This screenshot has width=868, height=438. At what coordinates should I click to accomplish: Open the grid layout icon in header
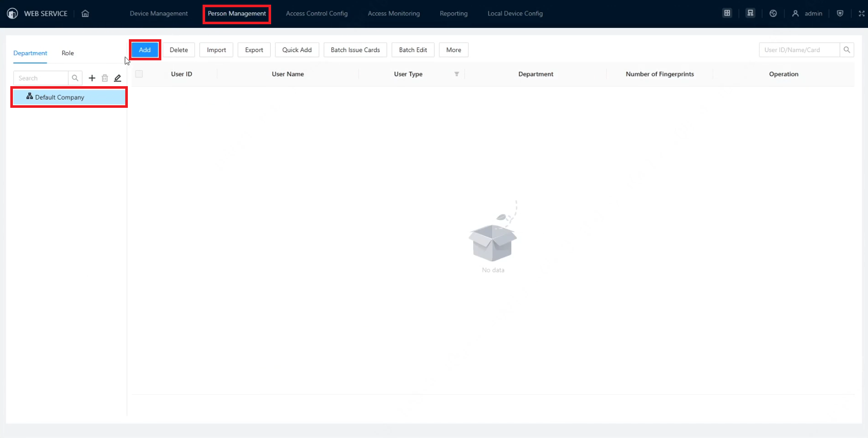[x=727, y=13]
